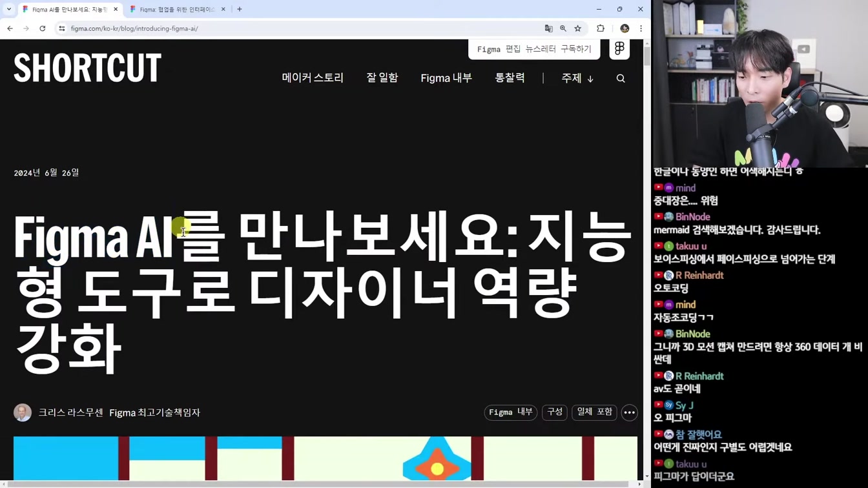Click the 일체 포함 tag pill

(x=594, y=412)
